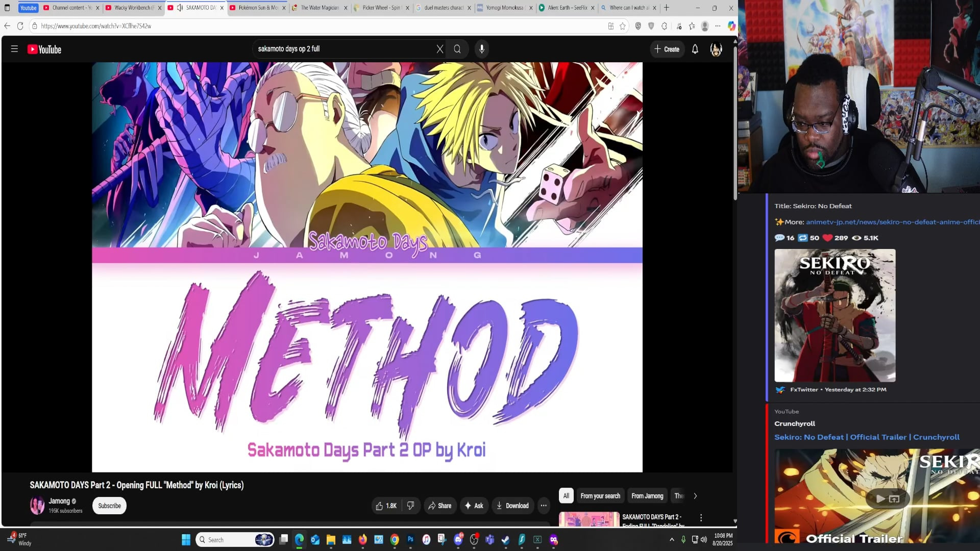The height and width of the screenshot is (551, 980).
Task: Switch to Picker Wheel tab
Action: (382, 8)
